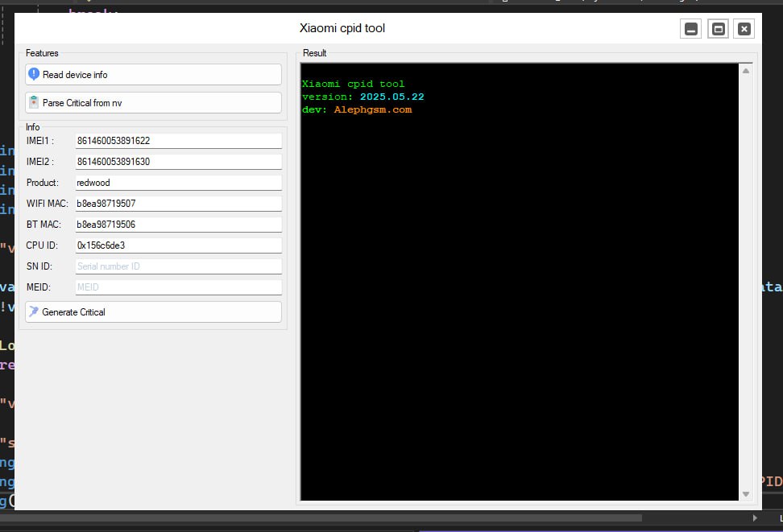The image size is (783, 532).
Task: Close the Xiaomi cpid tool window
Action: [745, 30]
